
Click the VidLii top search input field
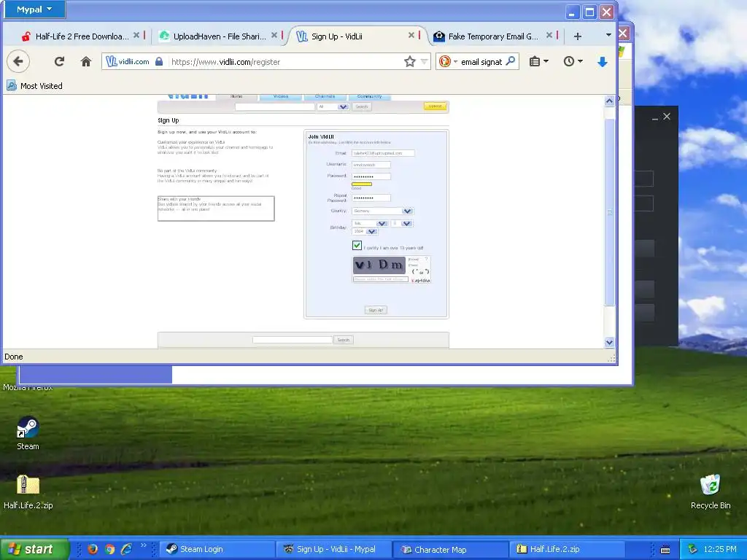point(275,106)
